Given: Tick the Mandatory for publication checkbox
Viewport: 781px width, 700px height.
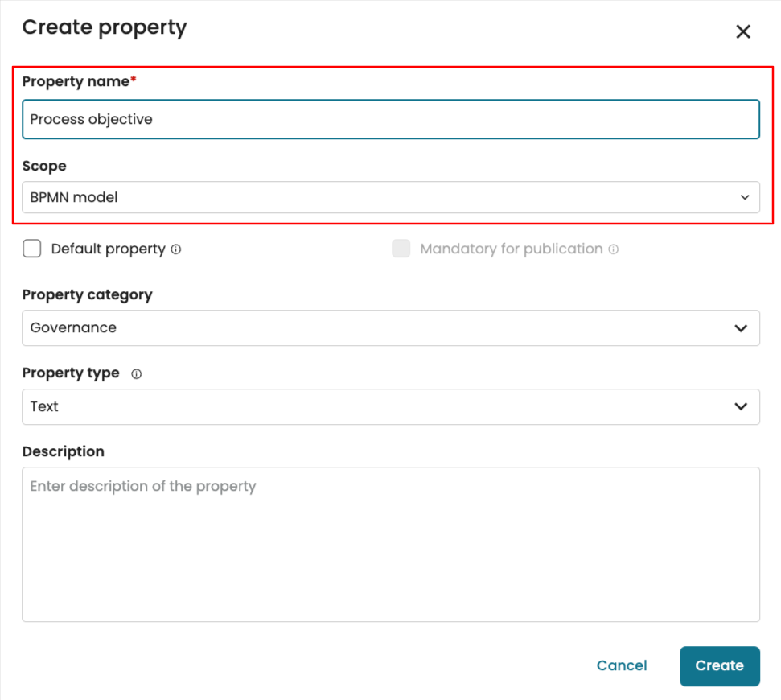Looking at the screenshot, I should pos(401,249).
